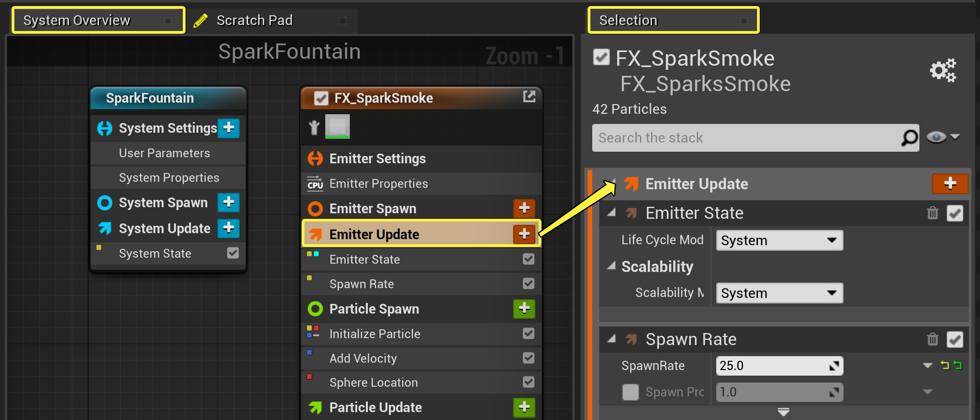The width and height of the screenshot is (980, 420).
Task: Add module to System Update group
Action: (x=229, y=228)
